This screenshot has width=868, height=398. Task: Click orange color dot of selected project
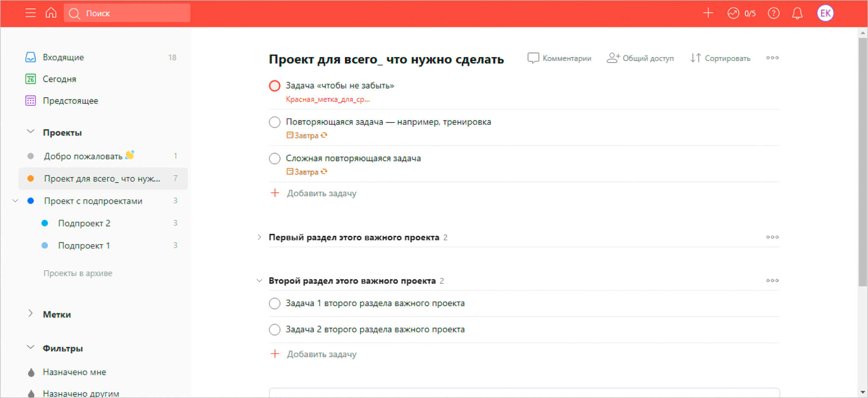pyautogui.click(x=31, y=178)
